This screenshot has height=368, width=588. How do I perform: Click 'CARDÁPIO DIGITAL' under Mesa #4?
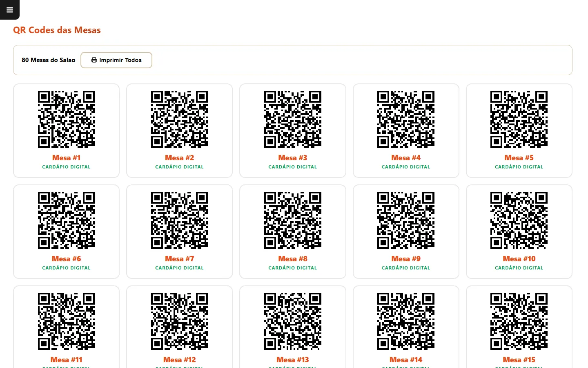[x=406, y=167]
